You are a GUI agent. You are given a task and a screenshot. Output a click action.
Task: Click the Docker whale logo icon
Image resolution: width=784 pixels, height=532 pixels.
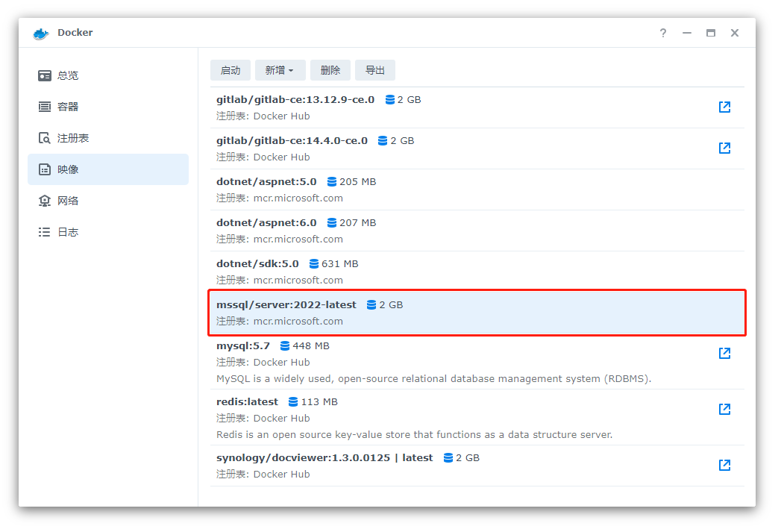[41, 33]
